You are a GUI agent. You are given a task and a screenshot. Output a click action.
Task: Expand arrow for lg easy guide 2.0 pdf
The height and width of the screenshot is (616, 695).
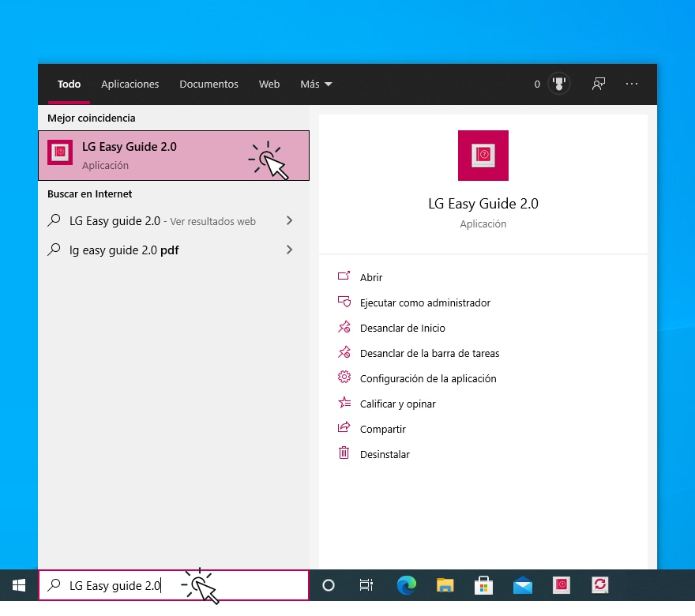coord(289,250)
